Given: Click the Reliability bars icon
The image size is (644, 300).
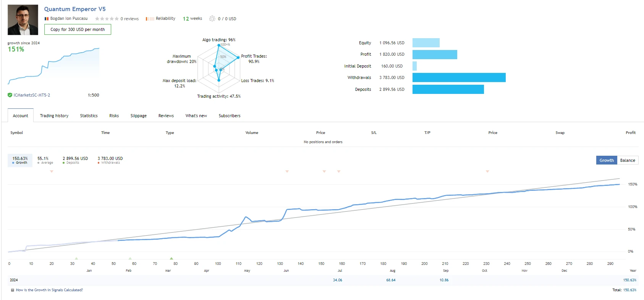Looking at the screenshot, I should 150,19.
